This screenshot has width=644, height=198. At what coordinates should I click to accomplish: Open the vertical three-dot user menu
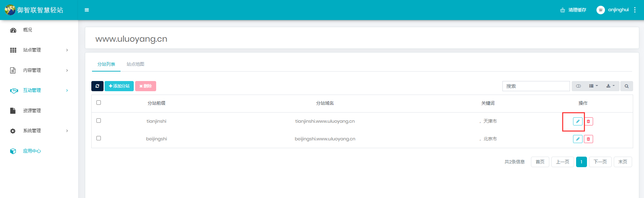[x=635, y=10]
